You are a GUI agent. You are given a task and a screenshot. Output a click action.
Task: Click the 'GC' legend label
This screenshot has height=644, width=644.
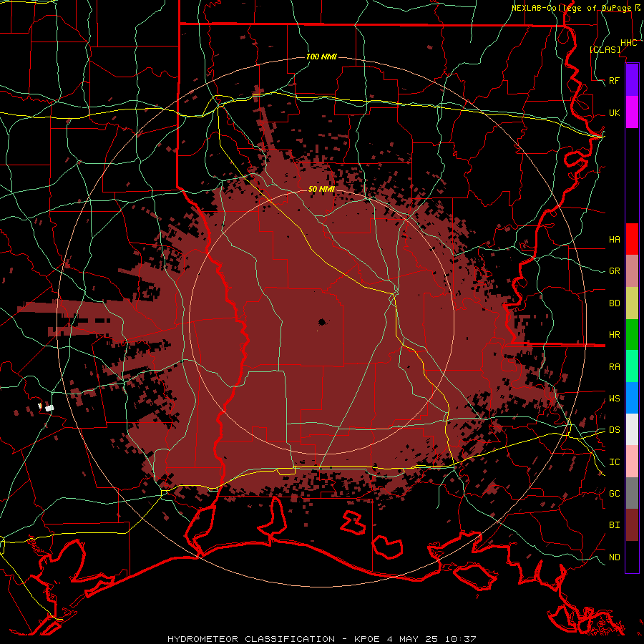tap(614, 493)
